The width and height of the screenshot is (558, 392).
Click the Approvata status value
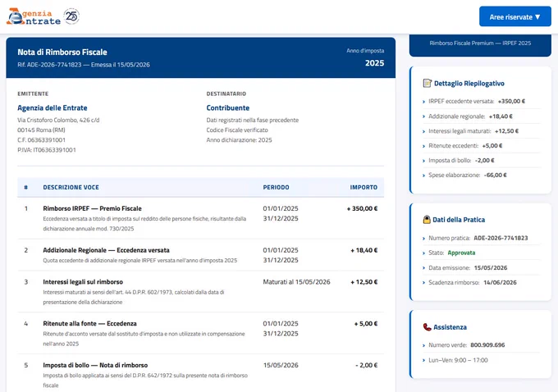coord(461,253)
